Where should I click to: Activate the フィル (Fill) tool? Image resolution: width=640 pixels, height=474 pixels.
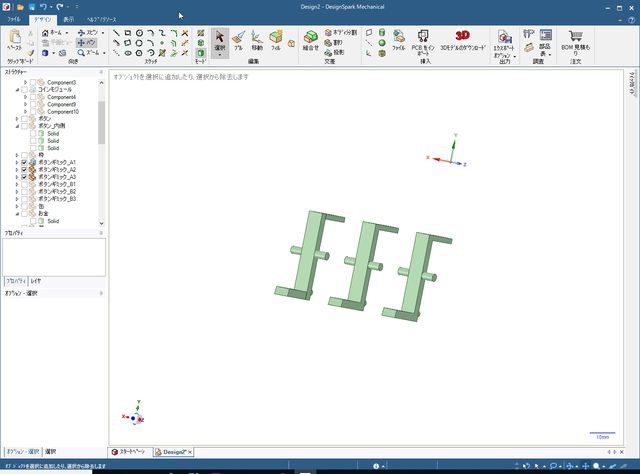click(x=276, y=40)
